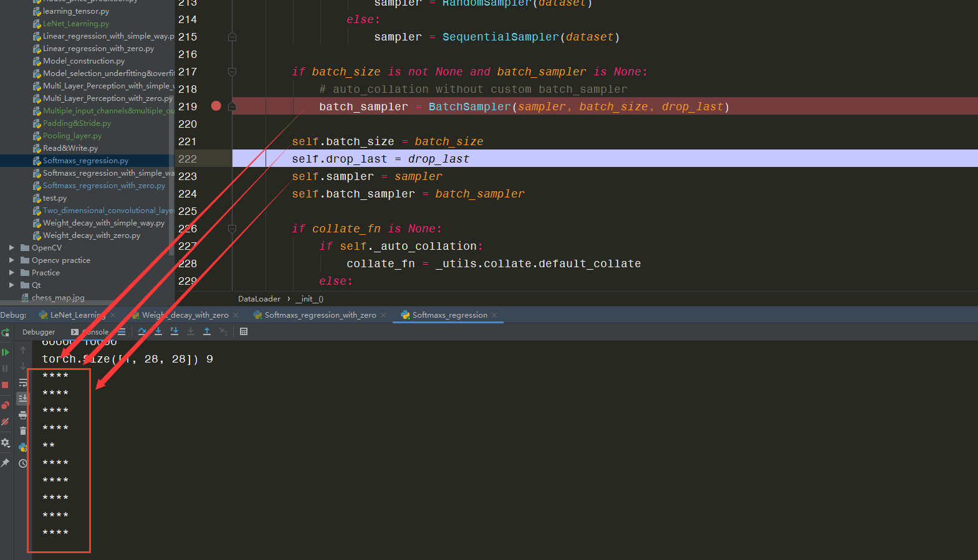Select Linear_regression_with_zero.py file
The width and height of the screenshot is (978, 560).
(98, 49)
